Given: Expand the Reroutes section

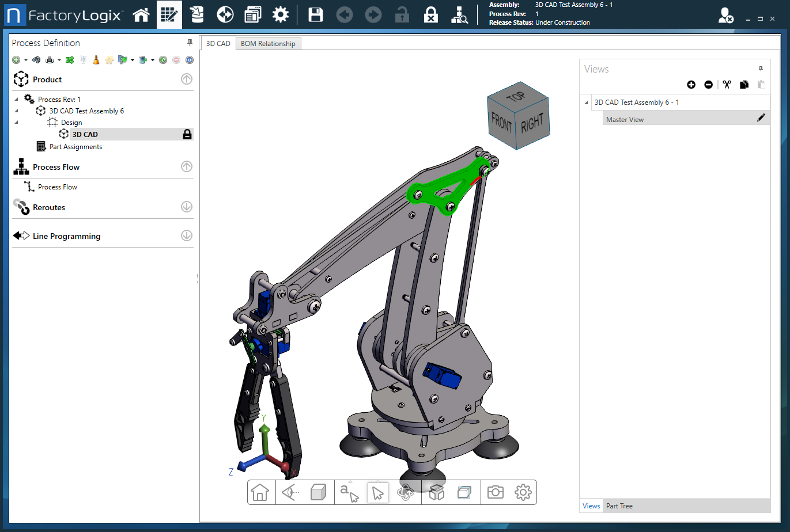Looking at the screenshot, I should [186, 207].
